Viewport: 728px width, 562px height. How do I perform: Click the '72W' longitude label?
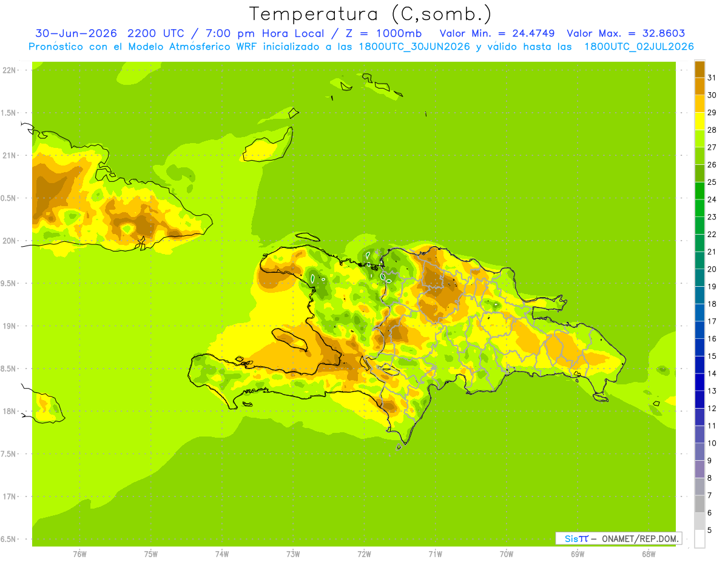(365, 554)
